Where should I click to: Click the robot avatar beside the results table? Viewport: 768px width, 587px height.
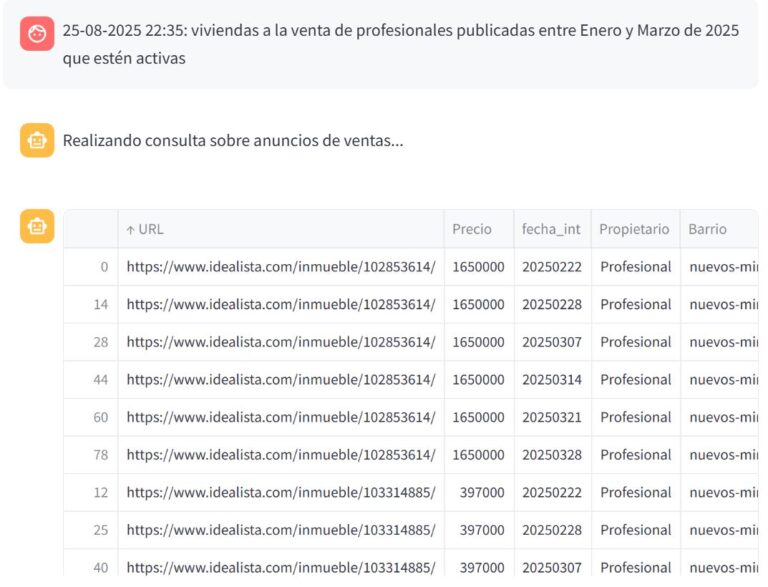click(37, 226)
